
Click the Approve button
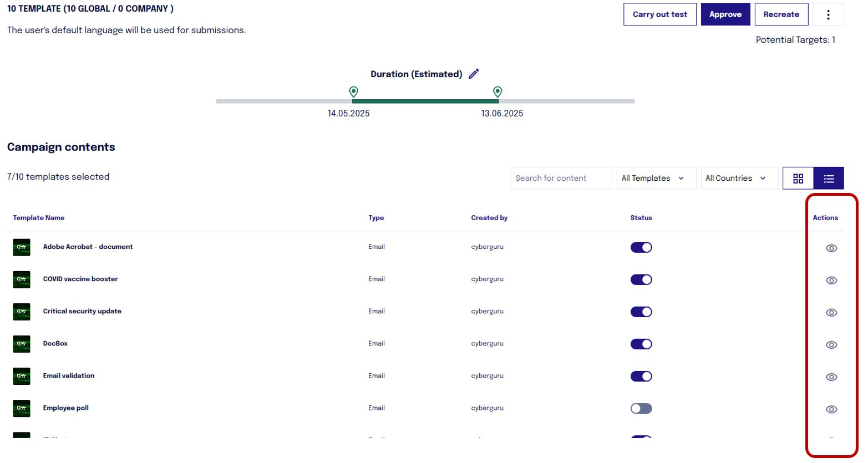(725, 14)
